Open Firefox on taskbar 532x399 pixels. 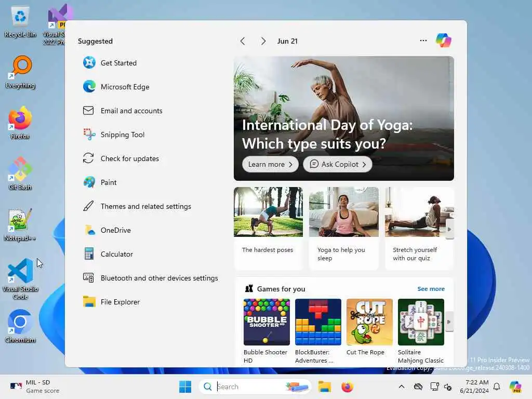click(348, 387)
